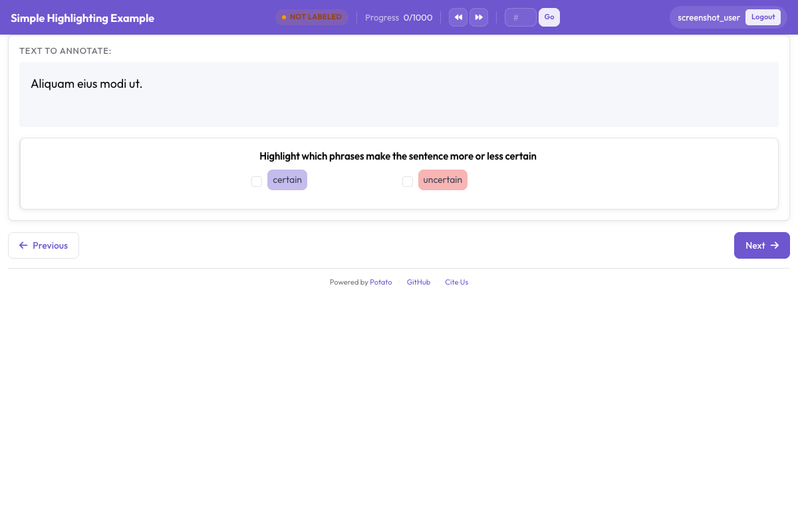Image resolution: width=798 pixels, height=532 pixels.
Task: Click the fast-backward navigation icon
Action: tap(458, 17)
